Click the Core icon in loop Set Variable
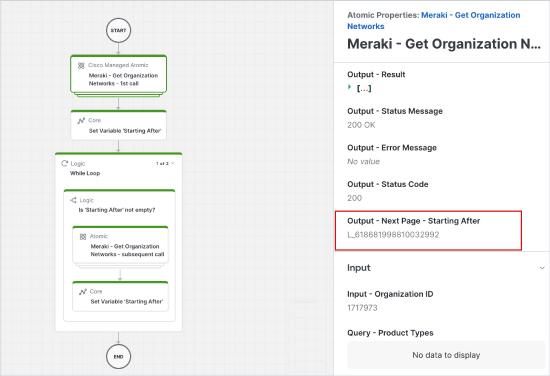Screen dimensions: 550x376 pyautogui.click(x=83, y=292)
